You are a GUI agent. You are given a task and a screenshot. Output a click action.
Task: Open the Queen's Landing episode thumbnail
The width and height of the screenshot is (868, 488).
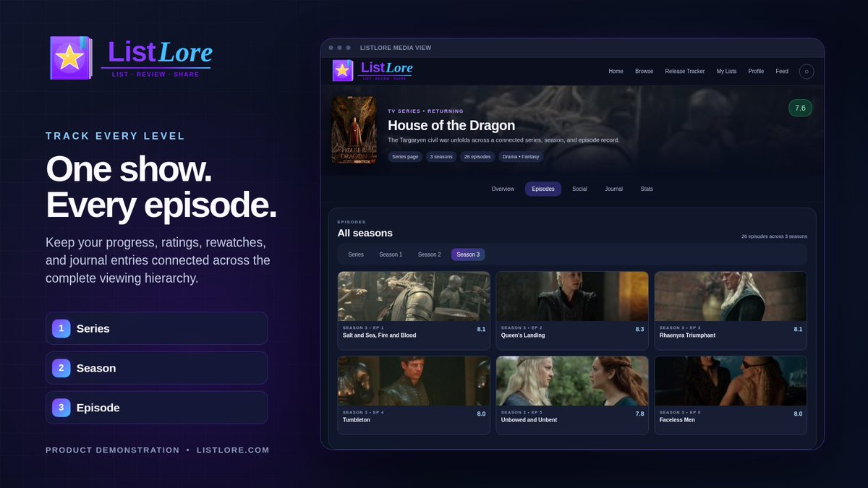[x=572, y=296]
